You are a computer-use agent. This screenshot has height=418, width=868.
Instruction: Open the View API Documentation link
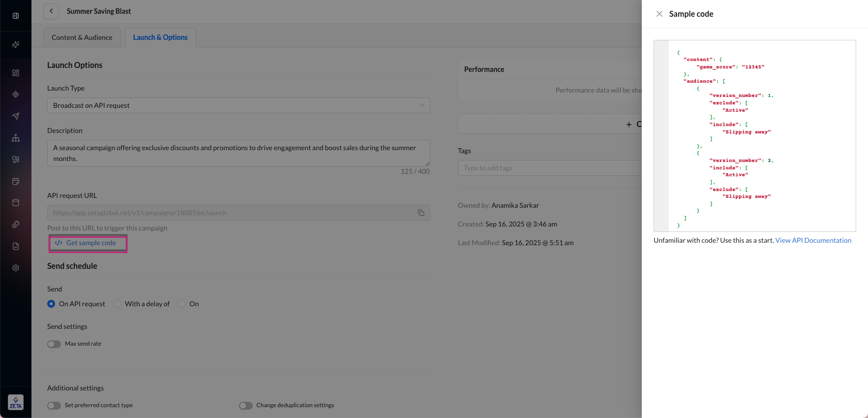click(813, 240)
